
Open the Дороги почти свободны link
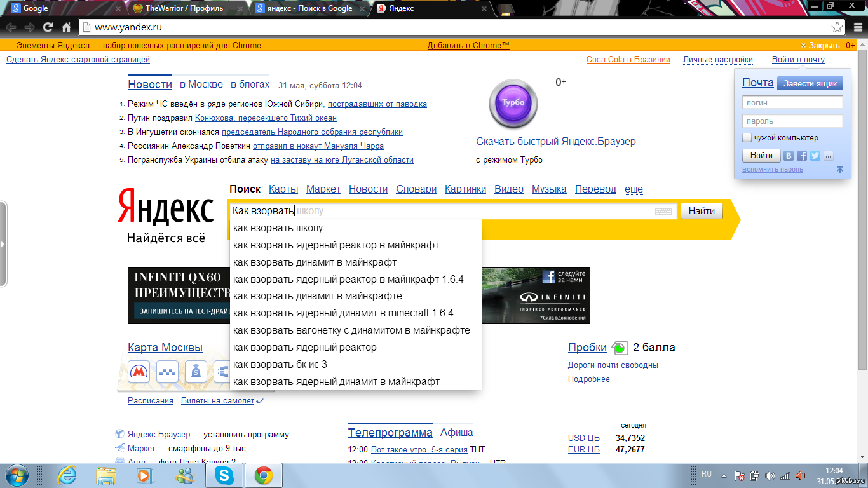pyautogui.click(x=613, y=365)
